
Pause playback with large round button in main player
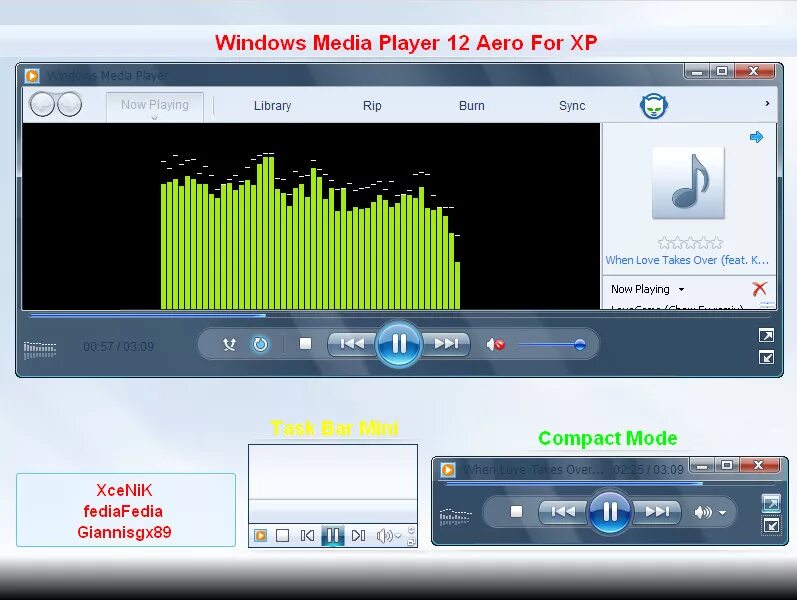399,344
